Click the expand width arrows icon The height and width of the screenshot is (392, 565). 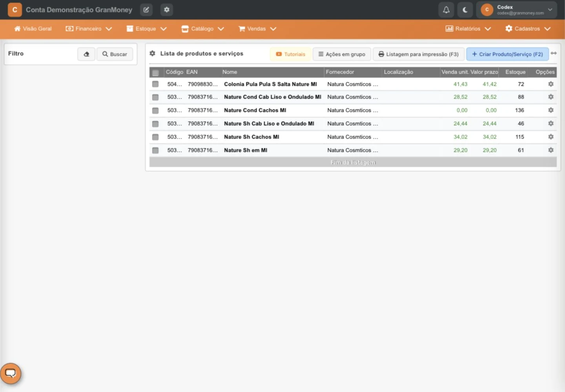tap(554, 53)
